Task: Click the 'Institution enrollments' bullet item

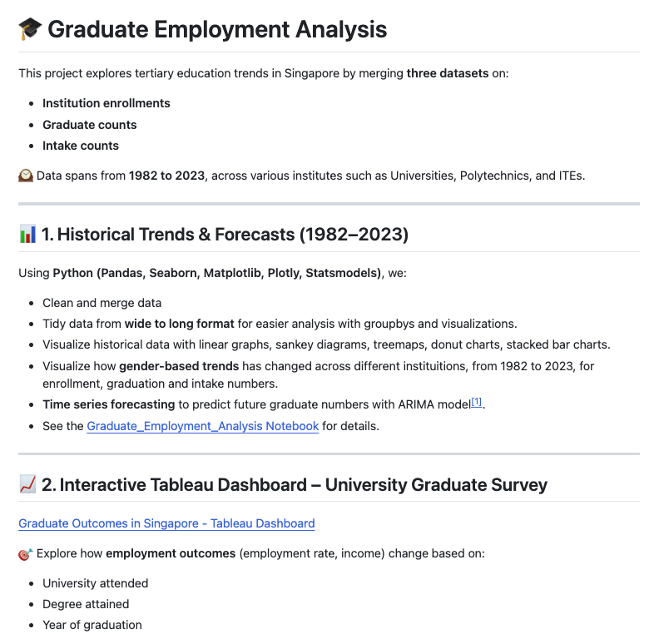Action: 107,103
